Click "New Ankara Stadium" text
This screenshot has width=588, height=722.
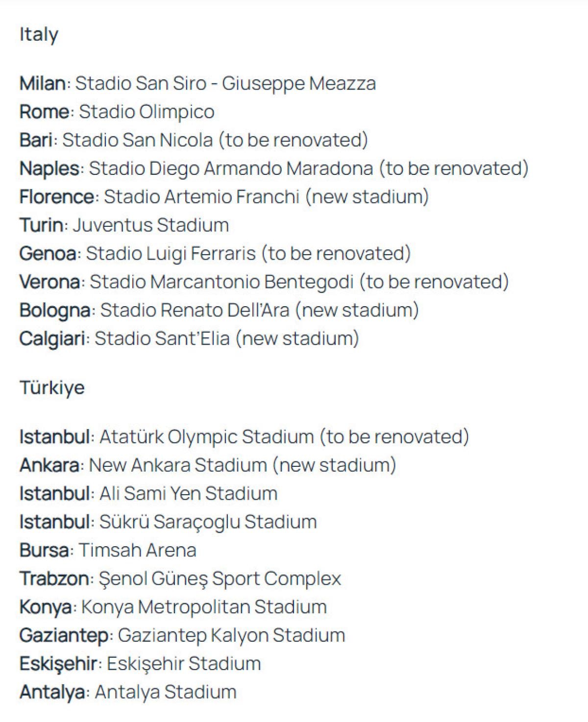click(x=178, y=465)
